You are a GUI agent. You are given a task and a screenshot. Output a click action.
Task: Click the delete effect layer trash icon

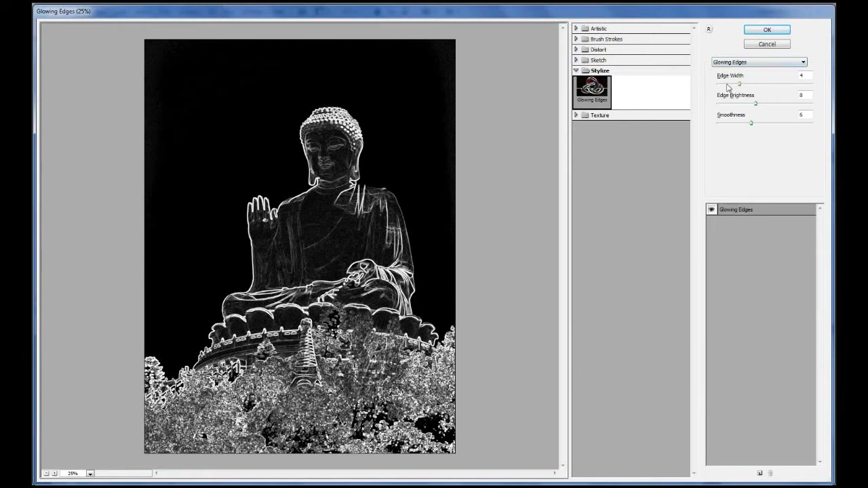770,473
